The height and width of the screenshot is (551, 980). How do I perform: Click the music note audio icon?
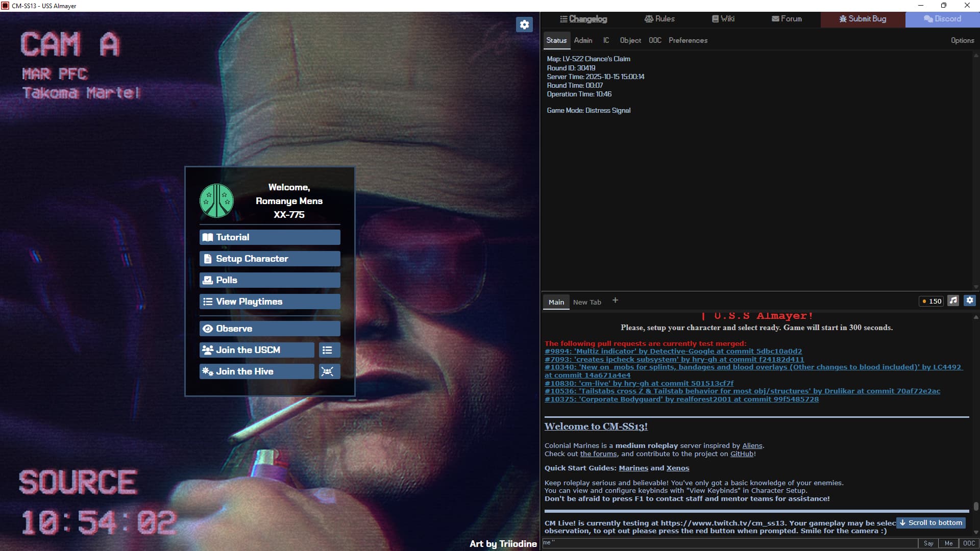tap(953, 301)
